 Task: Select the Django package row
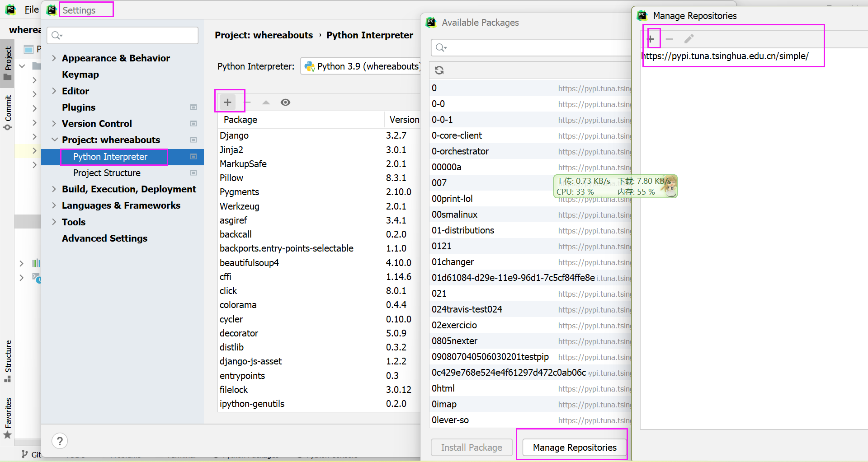click(319, 135)
